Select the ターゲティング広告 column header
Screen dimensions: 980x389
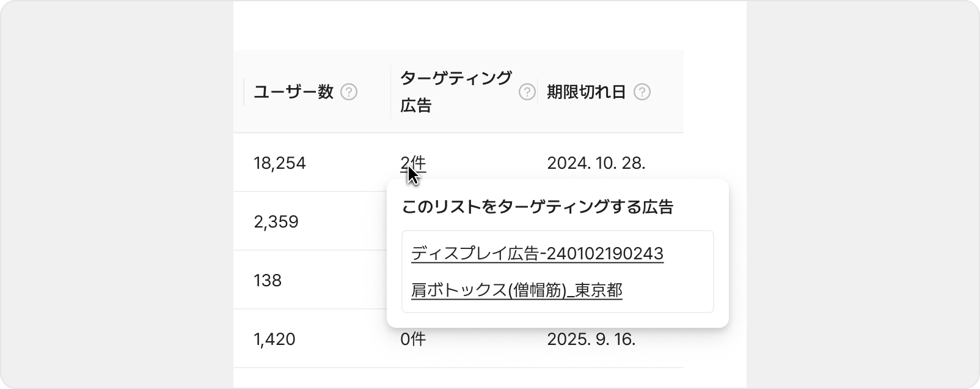click(456, 92)
